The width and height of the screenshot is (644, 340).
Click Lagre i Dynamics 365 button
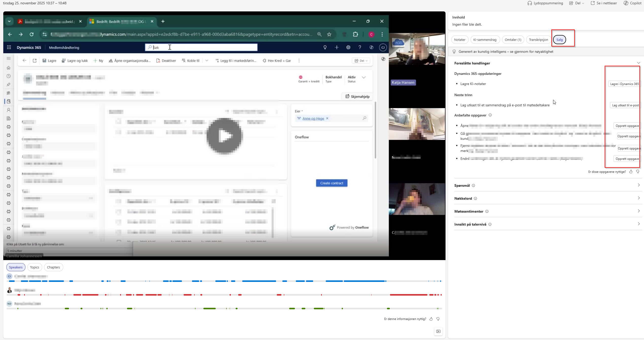[x=624, y=84]
